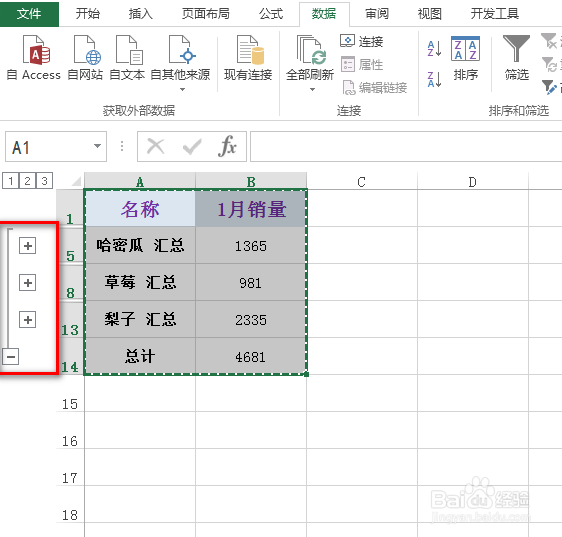The image size is (562, 537).
Task: Click Reapply filter icon
Action: [x=549, y=65]
